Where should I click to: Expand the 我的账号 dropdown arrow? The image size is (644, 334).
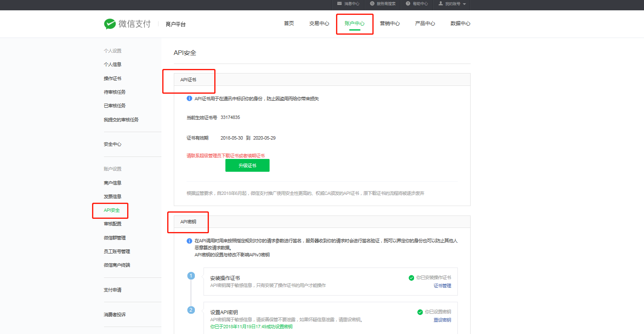pyautogui.click(x=464, y=4)
